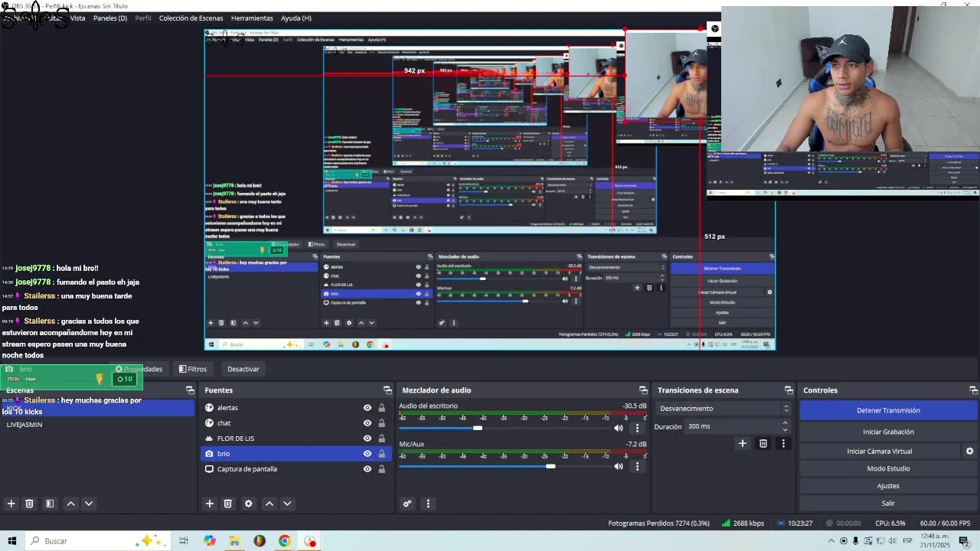This screenshot has width=980, height=551.
Task: Mute Mic/Aux speaker icon
Action: (619, 466)
